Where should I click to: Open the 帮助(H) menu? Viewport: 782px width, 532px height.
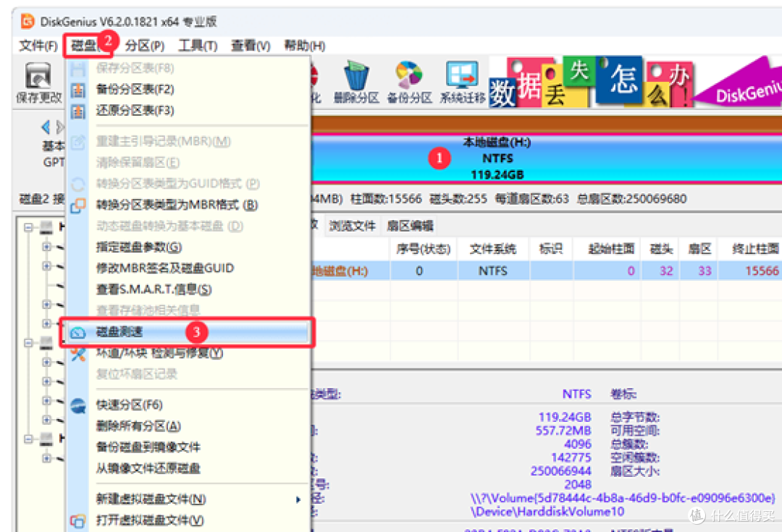(x=304, y=46)
